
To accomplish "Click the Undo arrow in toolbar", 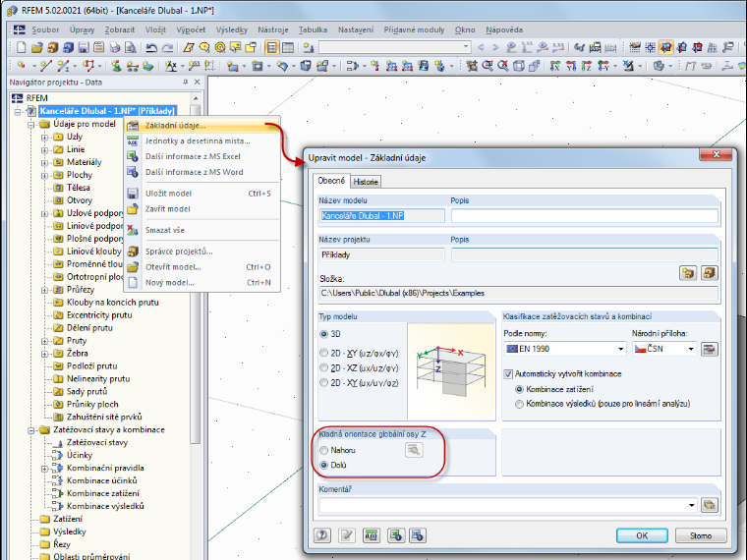I will tap(151, 47).
